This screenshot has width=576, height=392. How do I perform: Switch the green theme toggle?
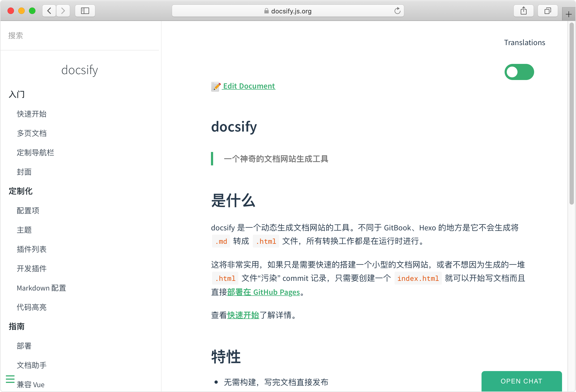tap(519, 72)
